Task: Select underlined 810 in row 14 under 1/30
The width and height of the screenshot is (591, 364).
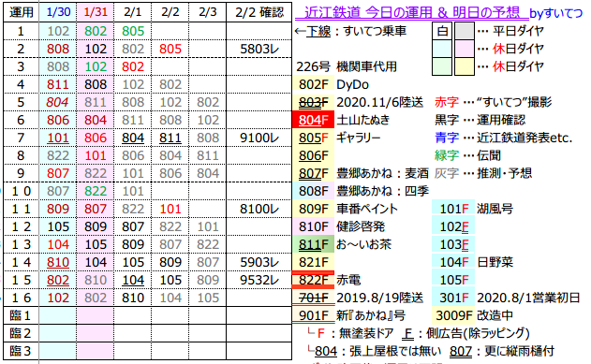Action: point(58,262)
